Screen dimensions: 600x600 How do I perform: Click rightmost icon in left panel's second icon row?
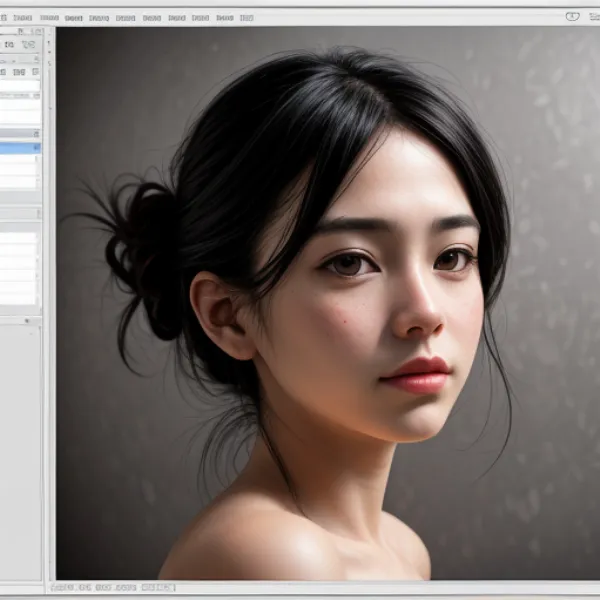point(35,72)
